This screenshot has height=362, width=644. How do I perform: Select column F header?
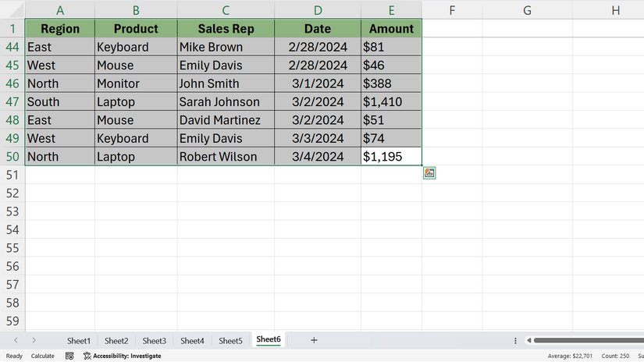click(x=451, y=10)
